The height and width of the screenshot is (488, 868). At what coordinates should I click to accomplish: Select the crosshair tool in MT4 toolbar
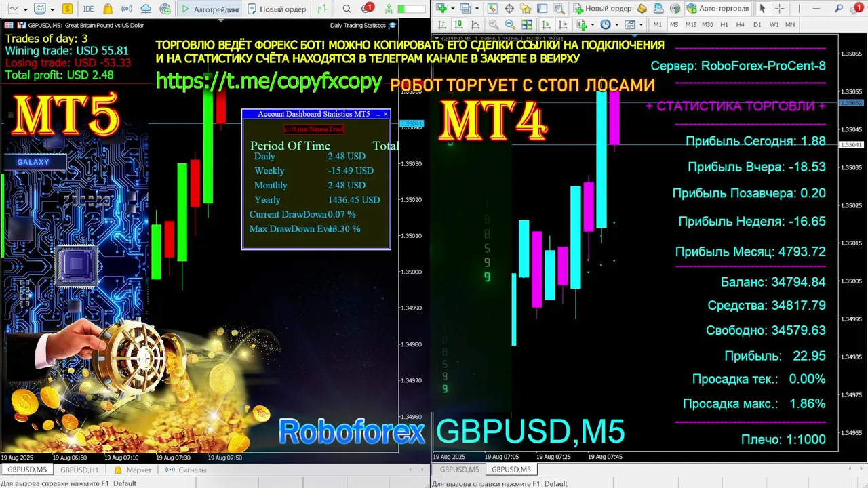[779, 9]
